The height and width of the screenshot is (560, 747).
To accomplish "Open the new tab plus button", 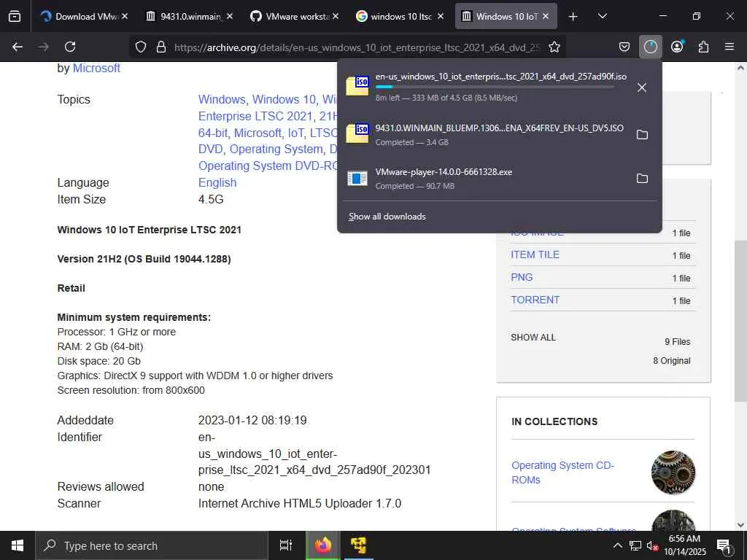I will (x=573, y=17).
